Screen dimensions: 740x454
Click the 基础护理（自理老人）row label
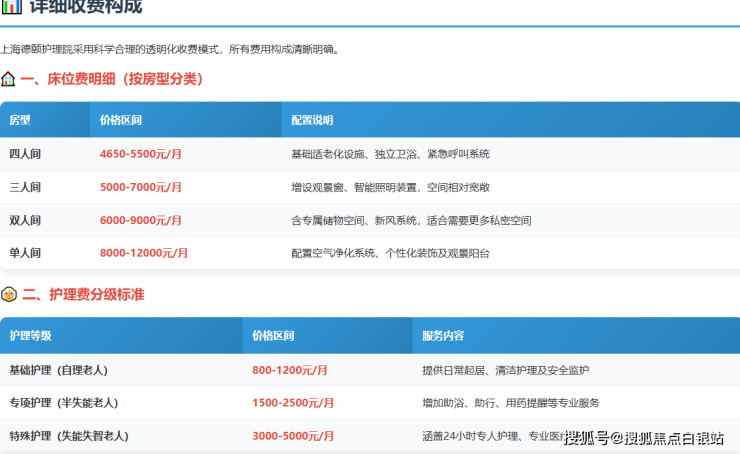point(58,370)
